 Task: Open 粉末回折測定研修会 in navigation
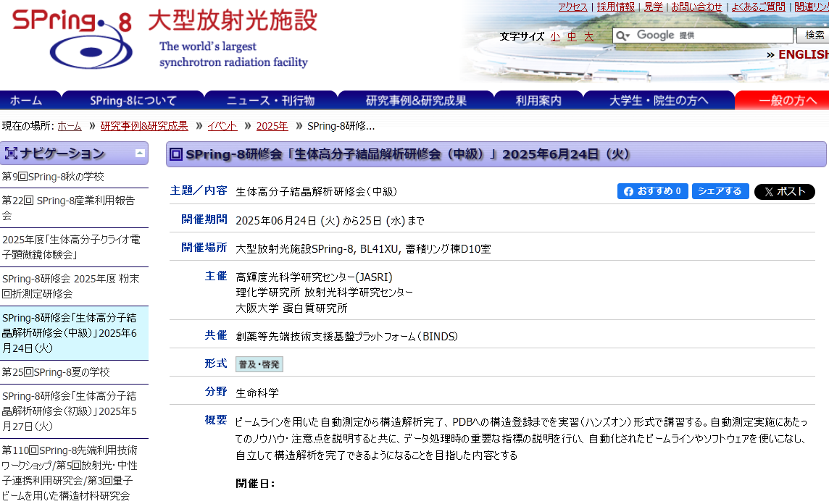tap(74, 286)
